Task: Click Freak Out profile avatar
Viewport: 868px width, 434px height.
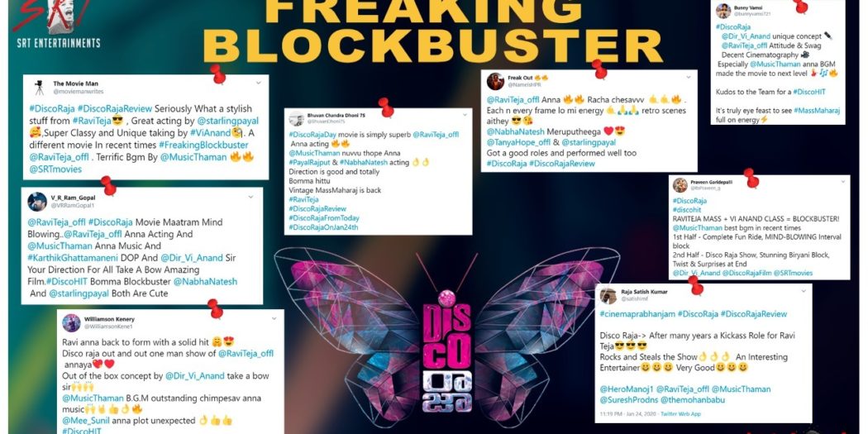Action: point(495,81)
